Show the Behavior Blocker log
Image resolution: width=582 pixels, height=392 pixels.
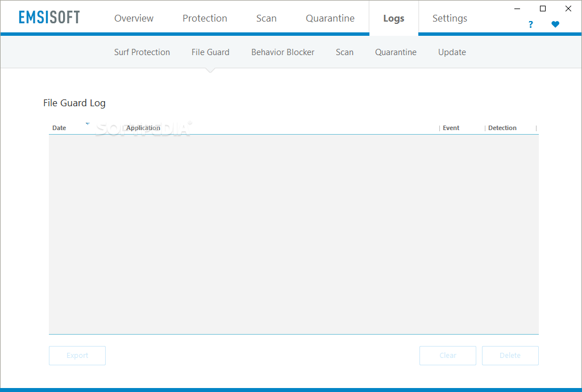[283, 52]
